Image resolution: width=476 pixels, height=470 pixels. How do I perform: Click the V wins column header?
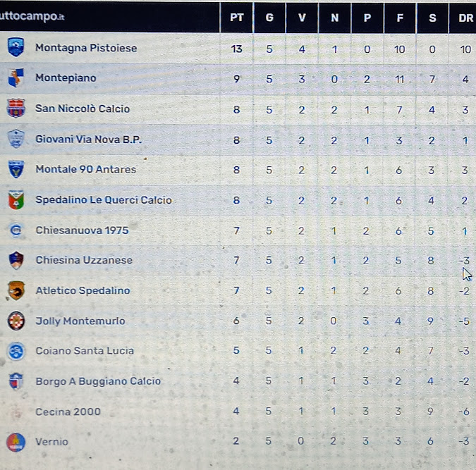tap(302, 18)
